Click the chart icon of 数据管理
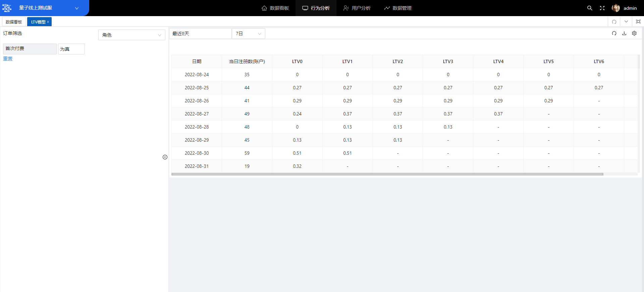 [x=387, y=8]
